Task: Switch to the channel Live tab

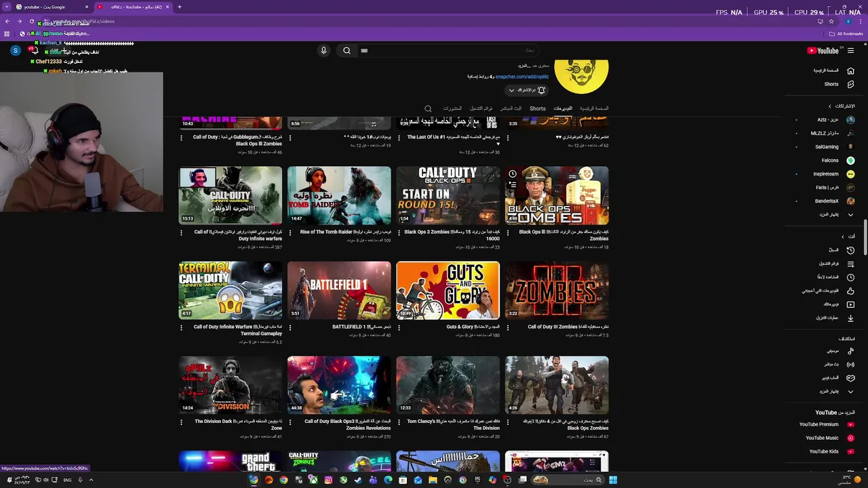Action: (x=511, y=108)
